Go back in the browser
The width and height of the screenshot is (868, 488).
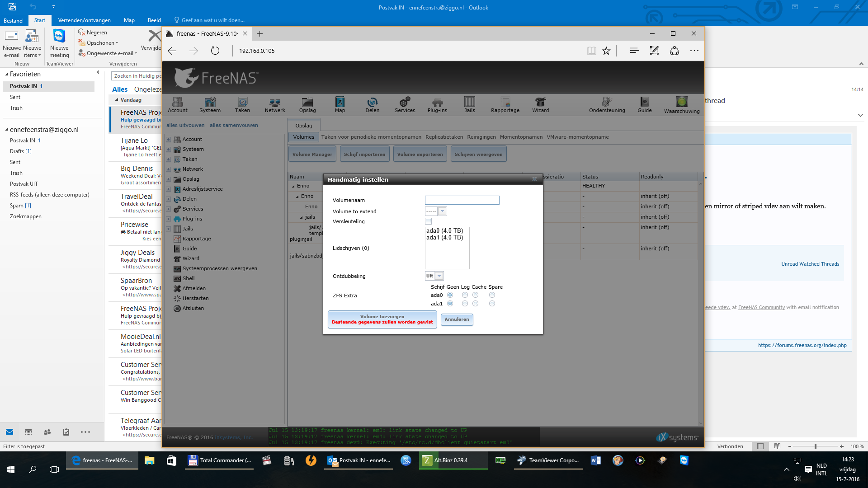tap(172, 51)
